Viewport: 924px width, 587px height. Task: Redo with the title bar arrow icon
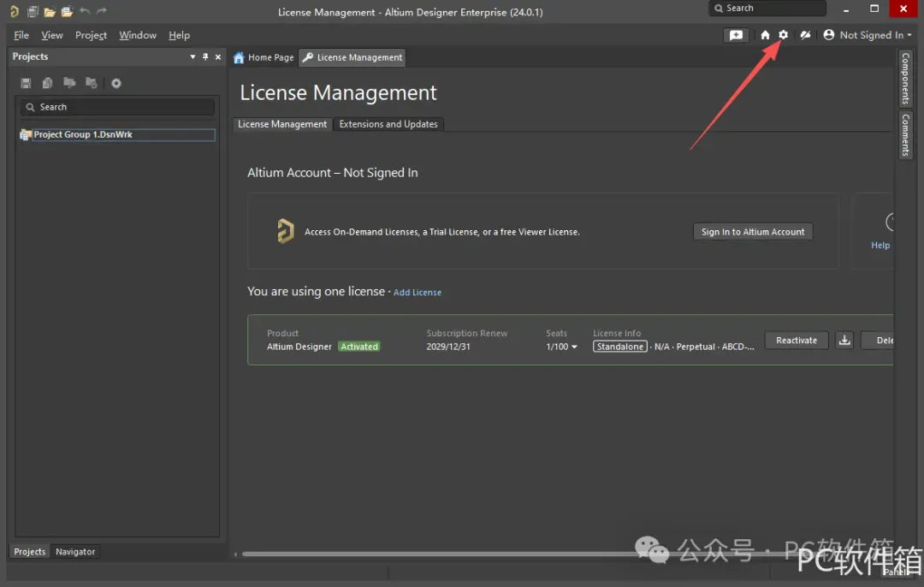101,10
